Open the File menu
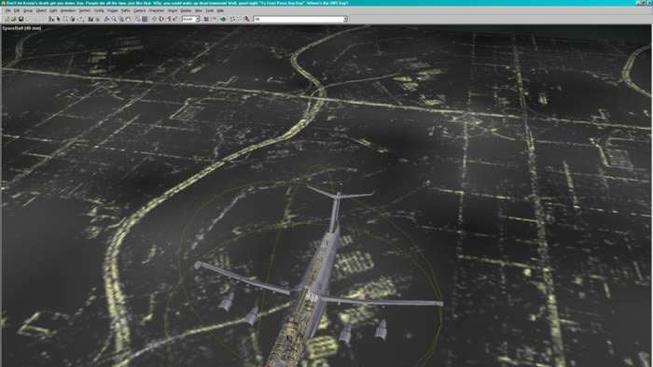This screenshot has width=653, height=367. [x=8, y=10]
